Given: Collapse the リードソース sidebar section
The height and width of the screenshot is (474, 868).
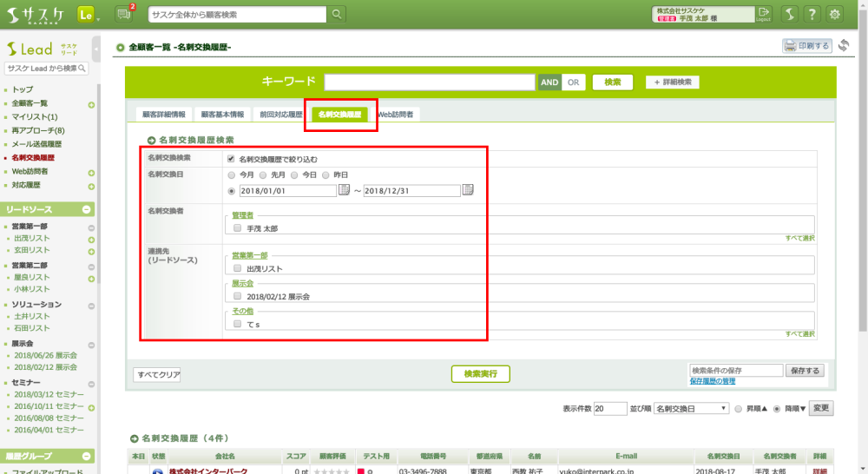Looking at the screenshot, I should [87, 210].
